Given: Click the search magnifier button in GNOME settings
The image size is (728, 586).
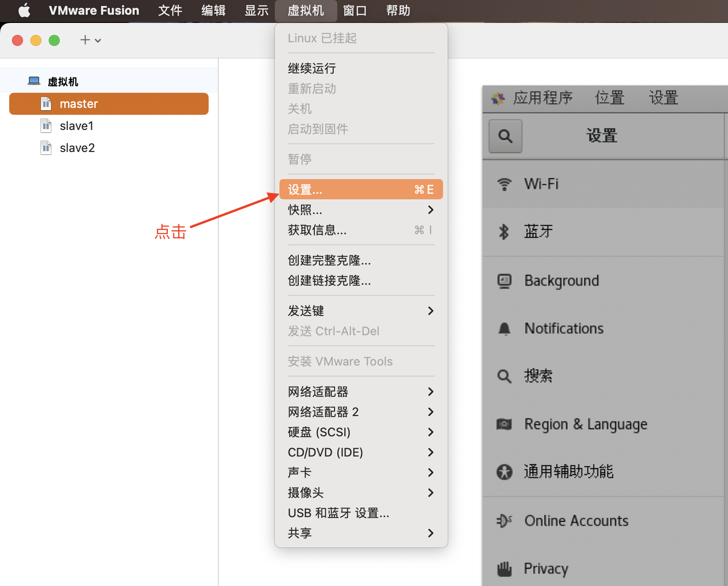Looking at the screenshot, I should (506, 136).
